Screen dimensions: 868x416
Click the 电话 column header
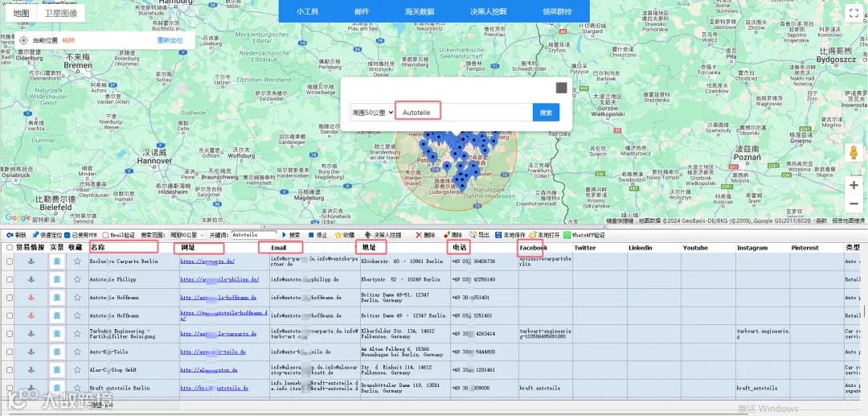click(x=459, y=248)
